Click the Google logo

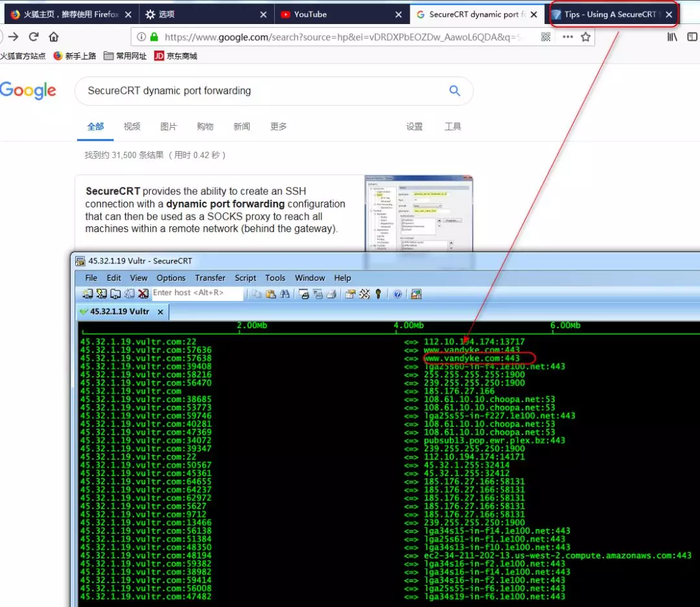pyautogui.click(x=28, y=91)
